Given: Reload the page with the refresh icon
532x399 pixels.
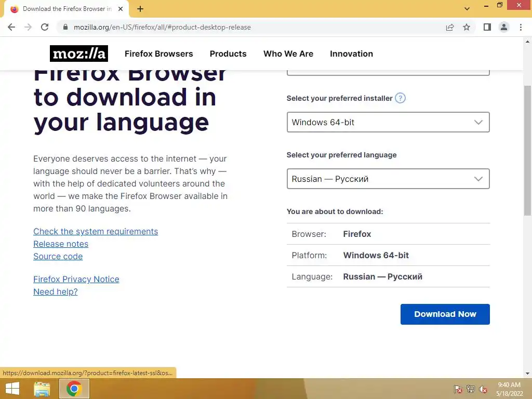Looking at the screenshot, I should coord(45,27).
